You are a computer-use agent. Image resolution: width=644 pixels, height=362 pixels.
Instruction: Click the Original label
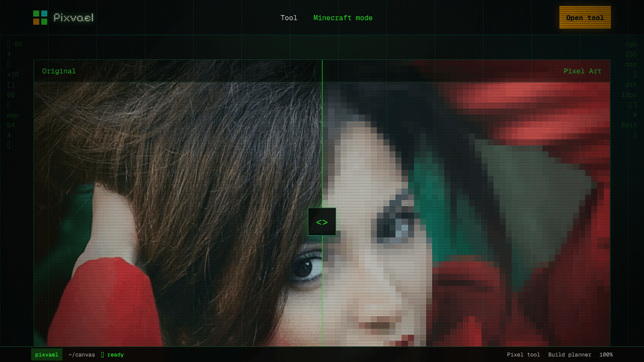click(59, 71)
